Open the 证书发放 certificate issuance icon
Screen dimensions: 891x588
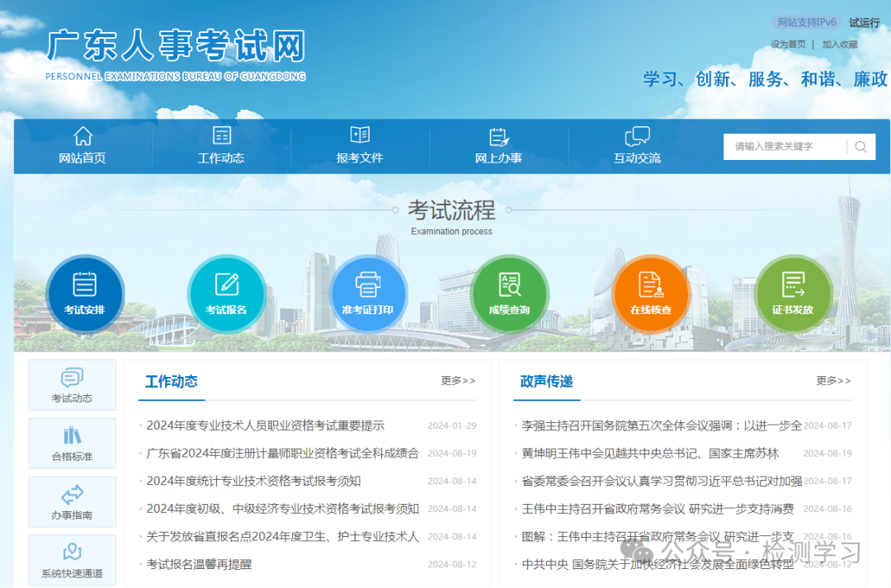[794, 293]
